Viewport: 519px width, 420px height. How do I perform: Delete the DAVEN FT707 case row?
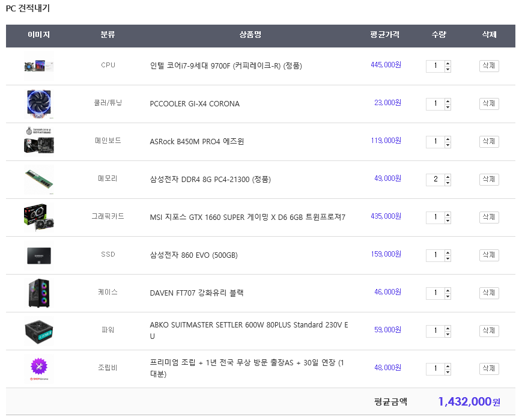[489, 293]
